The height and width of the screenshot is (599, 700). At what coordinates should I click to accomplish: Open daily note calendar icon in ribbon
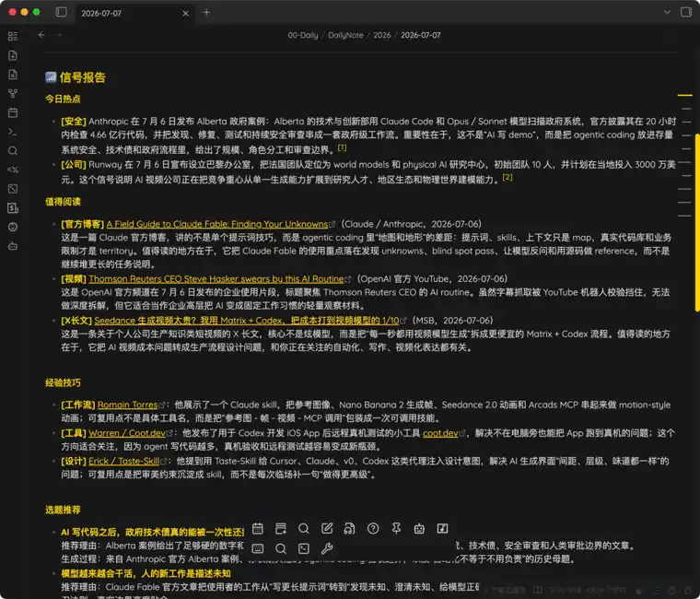(13, 112)
